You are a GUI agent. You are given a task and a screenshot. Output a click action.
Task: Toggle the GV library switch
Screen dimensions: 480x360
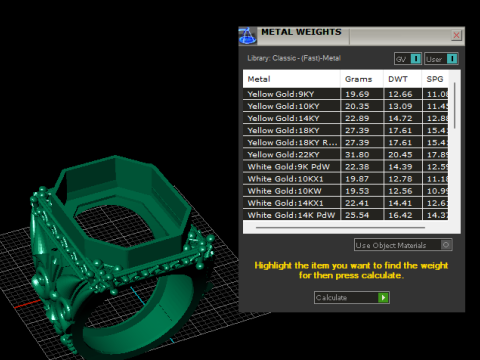(408, 59)
